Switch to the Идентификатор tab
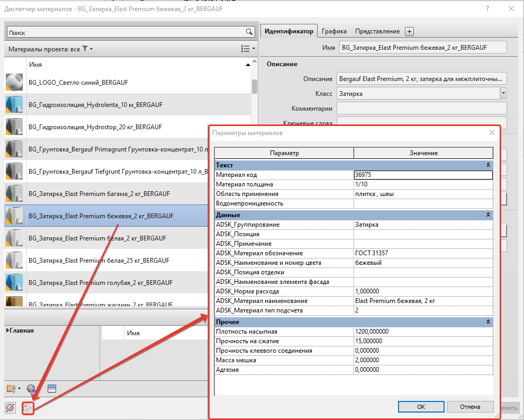Screen dimensions: 524x420 [289, 31]
